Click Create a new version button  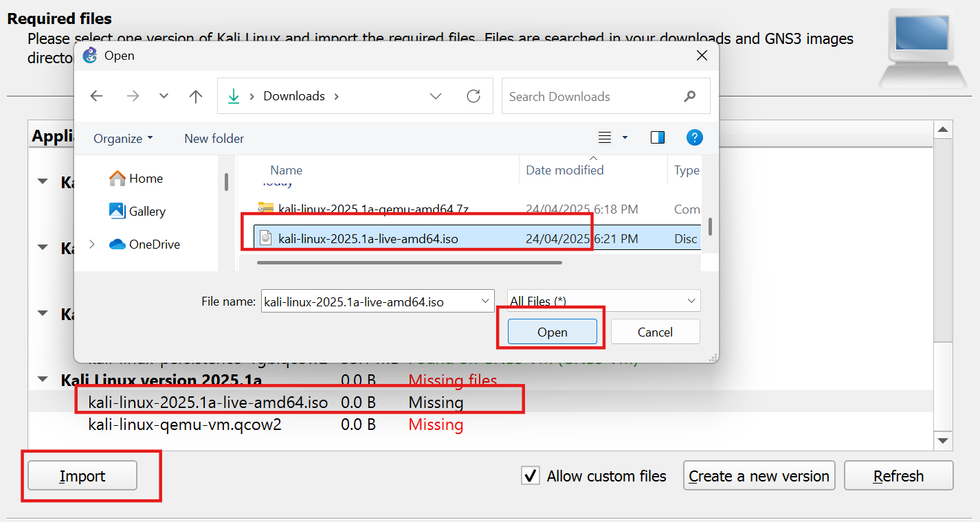(759, 476)
